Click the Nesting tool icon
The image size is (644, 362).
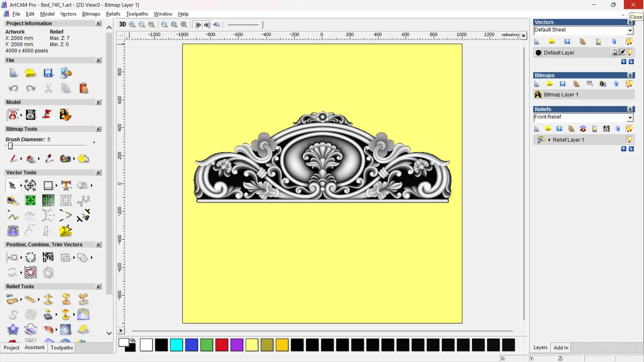pyautogui.click(x=48, y=257)
